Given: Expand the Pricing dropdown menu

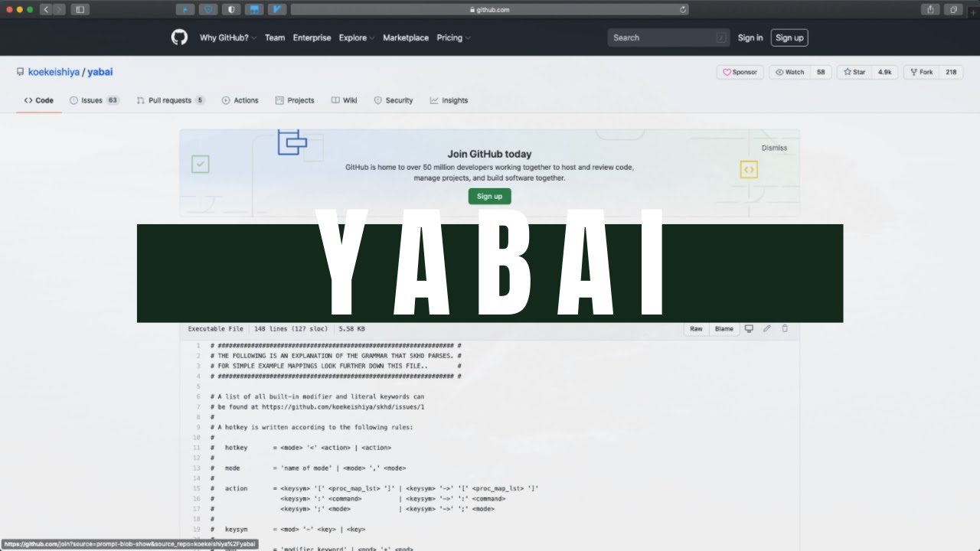Looking at the screenshot, I should tap(453, 37).
